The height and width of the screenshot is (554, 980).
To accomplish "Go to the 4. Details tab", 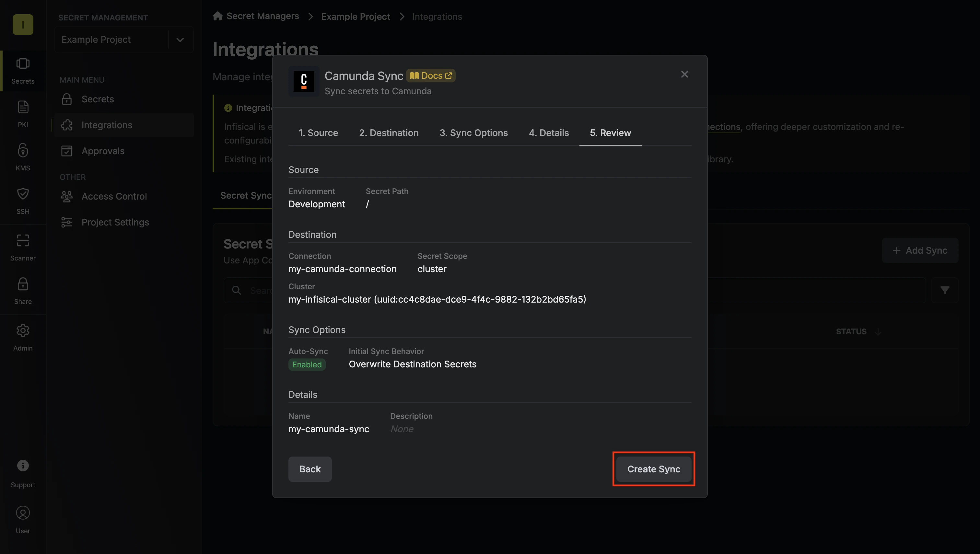I will click(548, 133).
